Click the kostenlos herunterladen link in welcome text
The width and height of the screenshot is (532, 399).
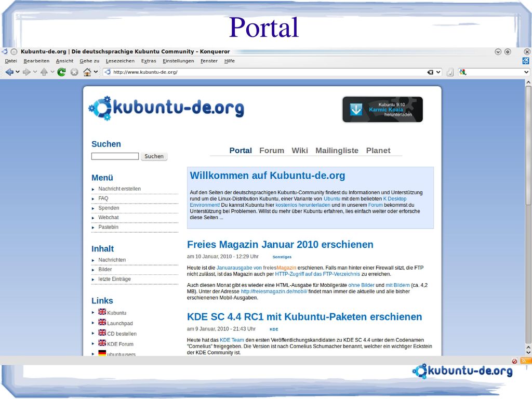tap(303, 205)
